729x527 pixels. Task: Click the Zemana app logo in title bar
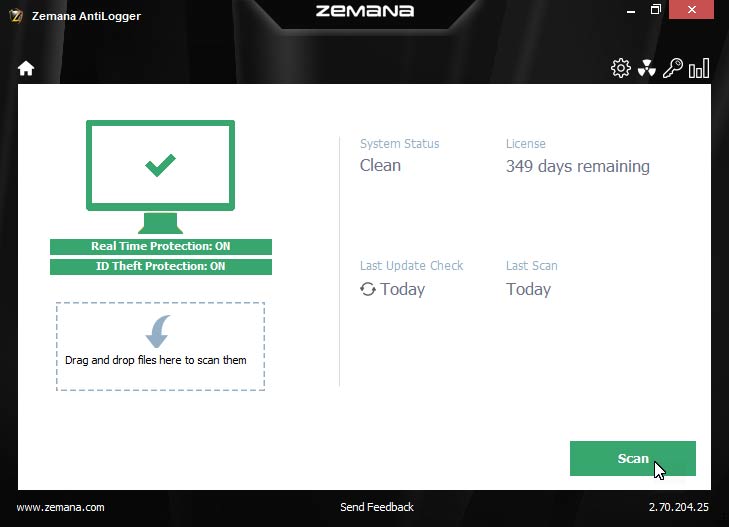[16, 16]
